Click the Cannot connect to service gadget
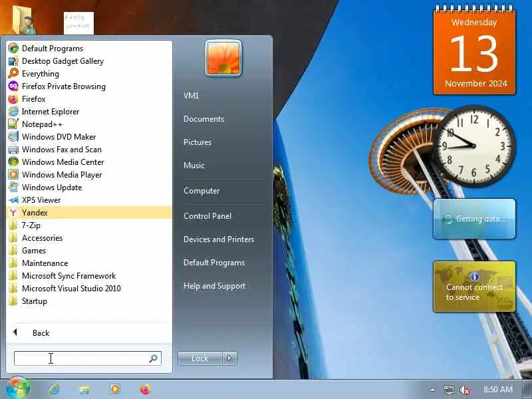 point(474,287)
